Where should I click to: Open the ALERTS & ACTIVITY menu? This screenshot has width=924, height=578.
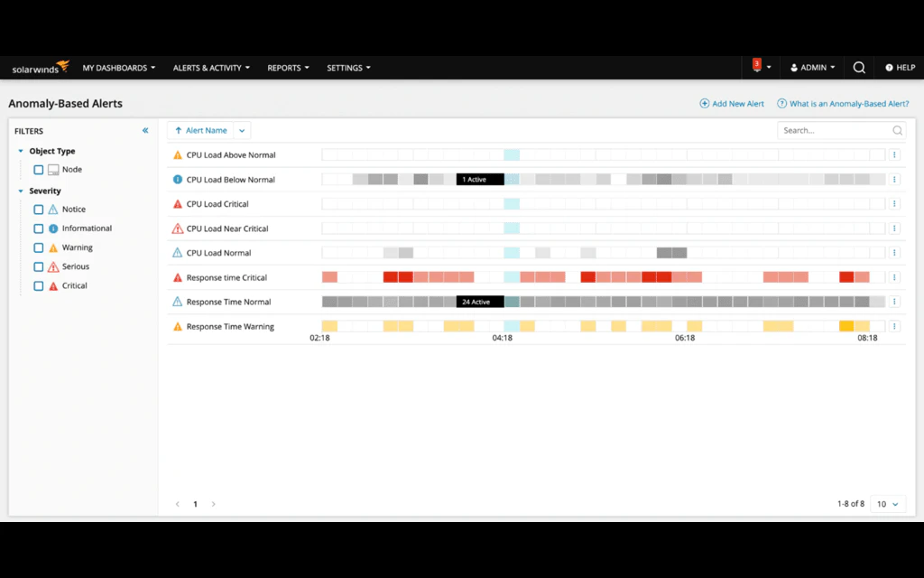[210, 67]
